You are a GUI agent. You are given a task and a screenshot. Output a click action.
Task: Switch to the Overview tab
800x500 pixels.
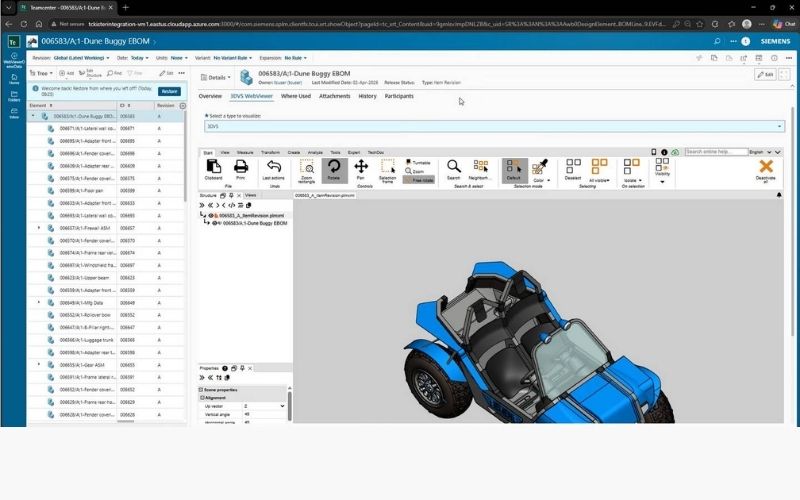click(210, 96)
